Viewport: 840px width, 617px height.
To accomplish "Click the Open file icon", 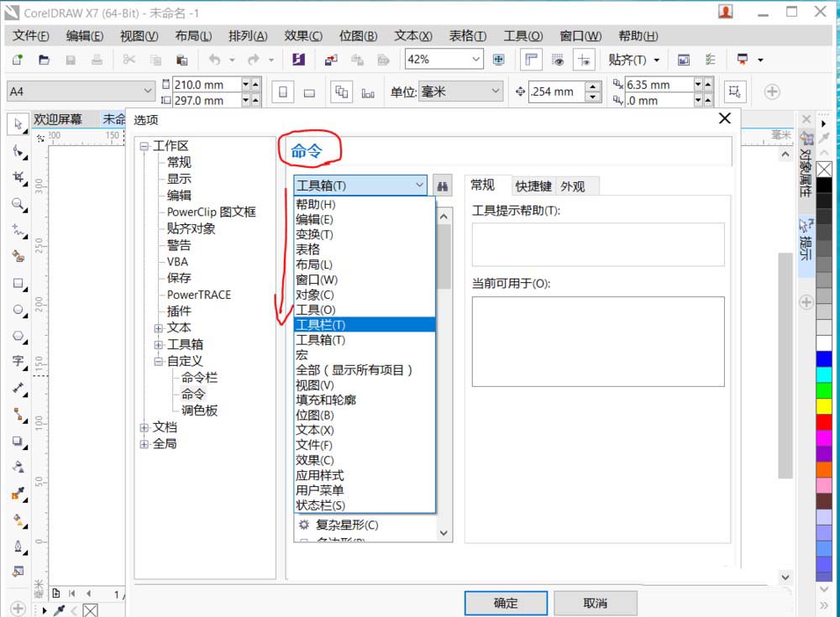I will [x=45, y=60].
